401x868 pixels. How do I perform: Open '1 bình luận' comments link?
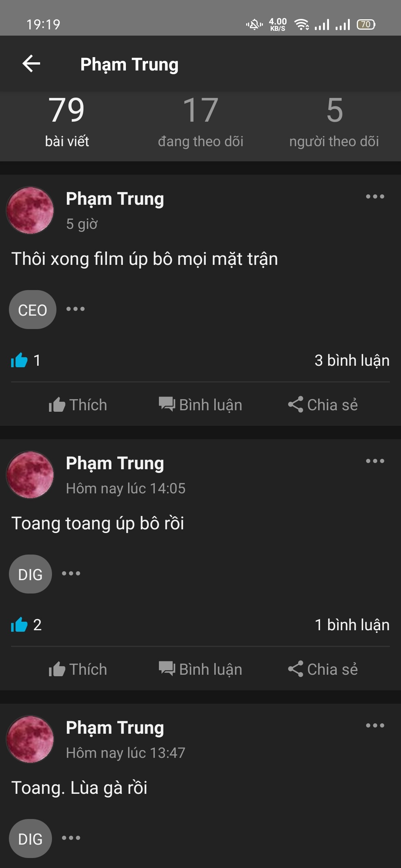[352, 625]
